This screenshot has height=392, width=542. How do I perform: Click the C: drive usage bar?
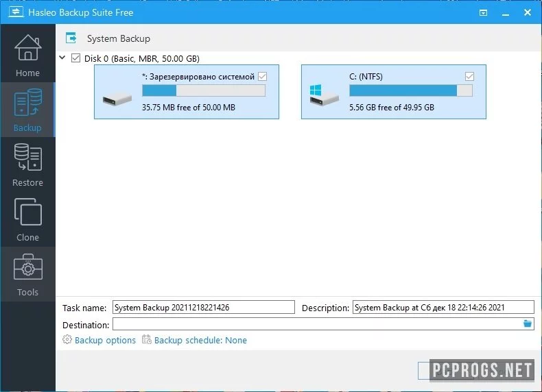[411, 90]
